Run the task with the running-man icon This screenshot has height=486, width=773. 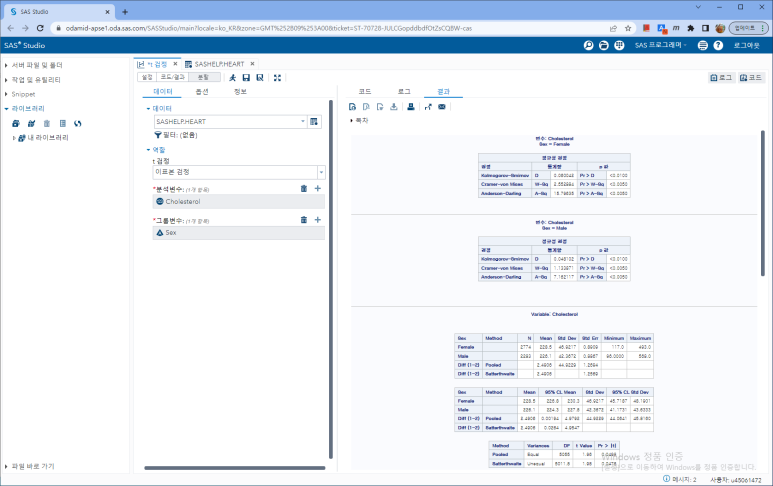click(233, 77)
